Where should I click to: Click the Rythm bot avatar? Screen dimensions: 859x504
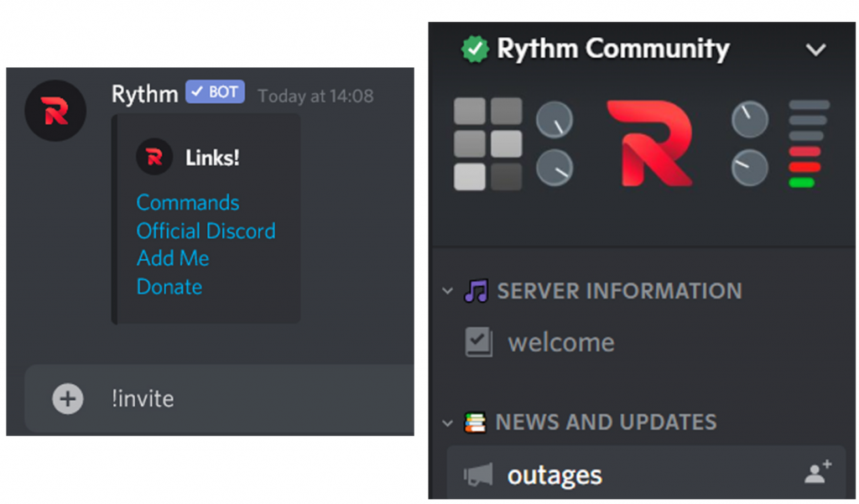pyautogui.click(x=55, y=110)
